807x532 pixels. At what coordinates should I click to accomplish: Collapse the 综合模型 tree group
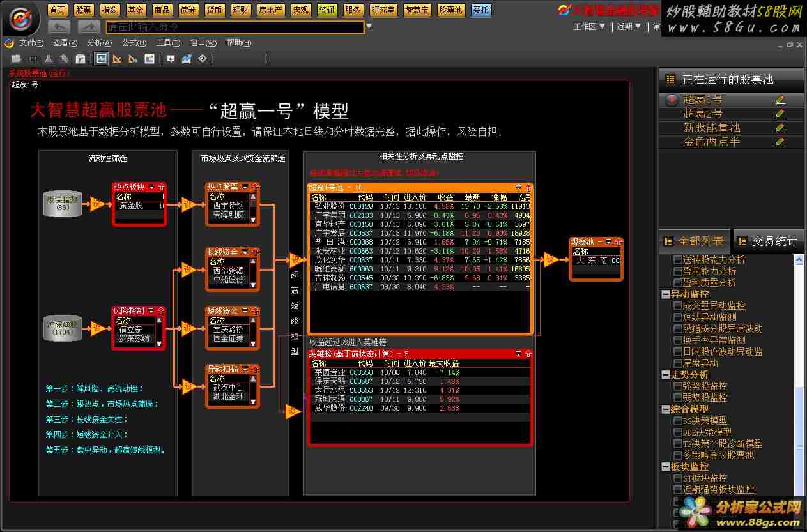[x=666, y=409]
